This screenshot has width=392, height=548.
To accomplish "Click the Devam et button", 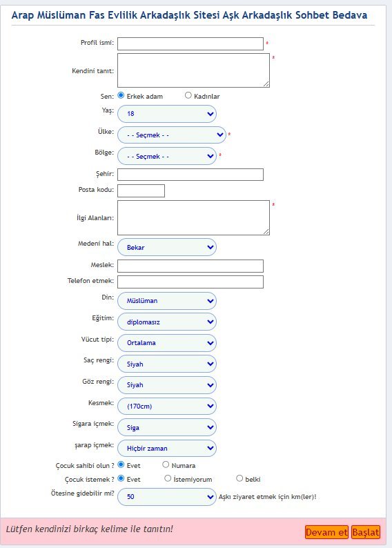I will [x=326, y=532].
